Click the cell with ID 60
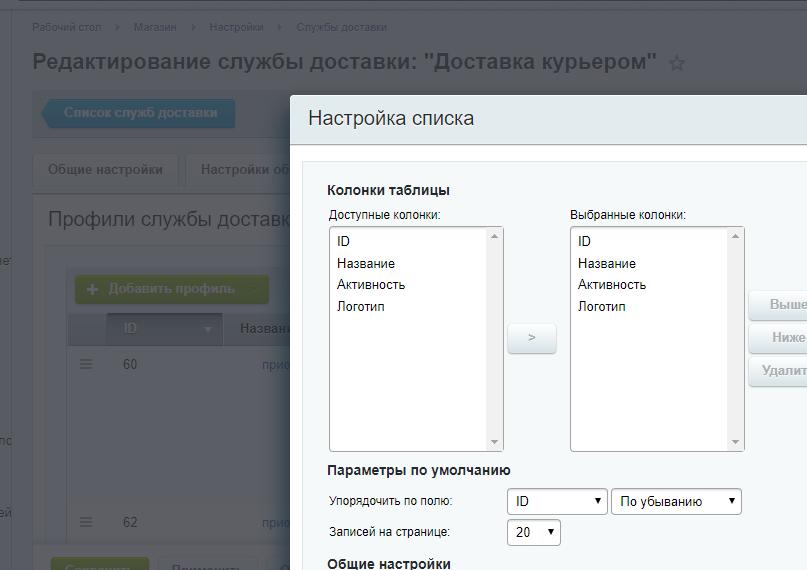Viewport: 807px width, 570px height. pos(130,365)
